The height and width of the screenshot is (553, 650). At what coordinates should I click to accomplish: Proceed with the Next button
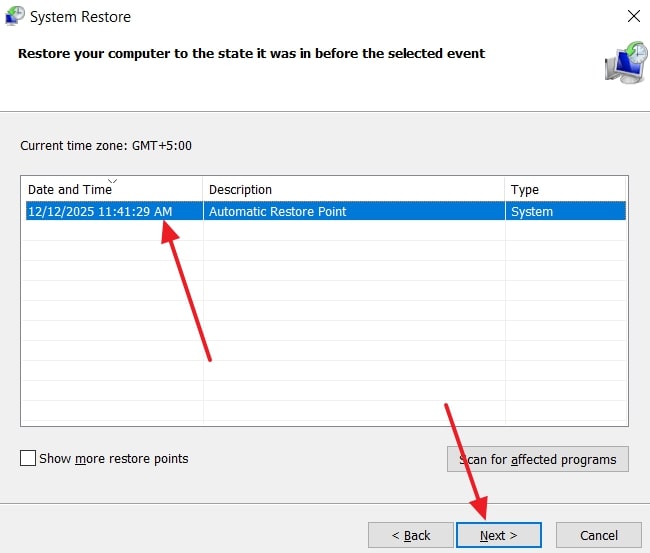click(x=499, y=535)
